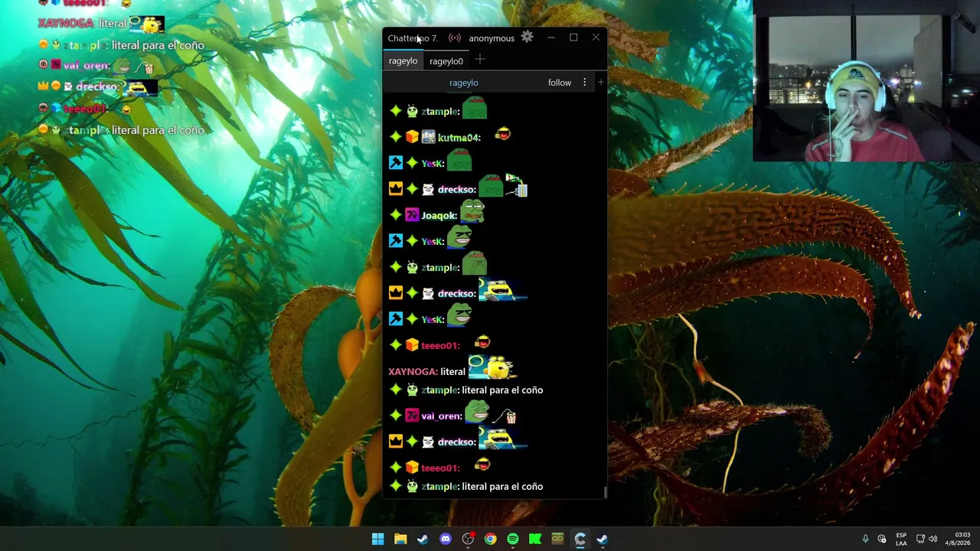The height and width of the screenshot is (551, 980).
Task: Click the Chatterino chat scrollbar
Action: (x=605, y=493)
